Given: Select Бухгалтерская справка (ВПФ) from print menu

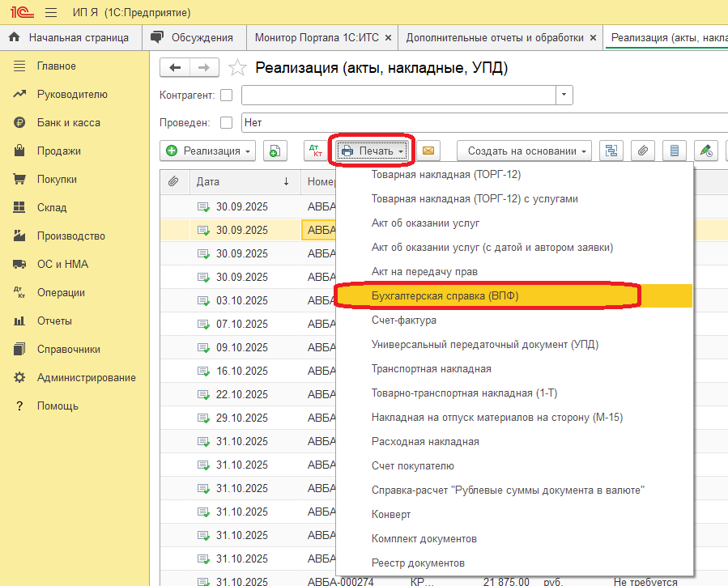Looking at the screenshot, I should 445,296.
